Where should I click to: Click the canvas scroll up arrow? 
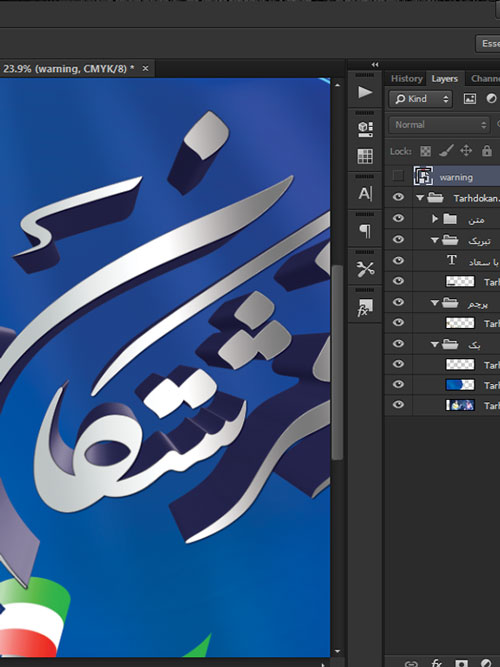click(337, 85)
